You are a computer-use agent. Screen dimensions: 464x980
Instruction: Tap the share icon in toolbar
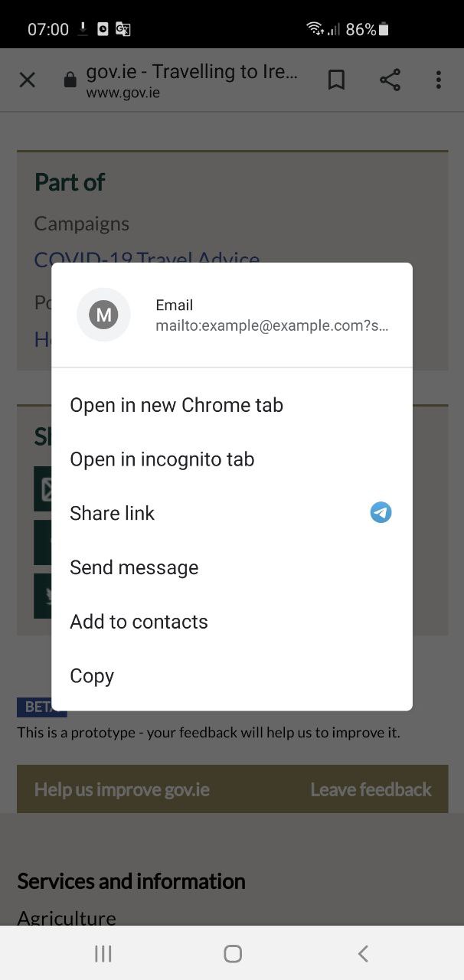pyautogui.click(x=390, y=80)
